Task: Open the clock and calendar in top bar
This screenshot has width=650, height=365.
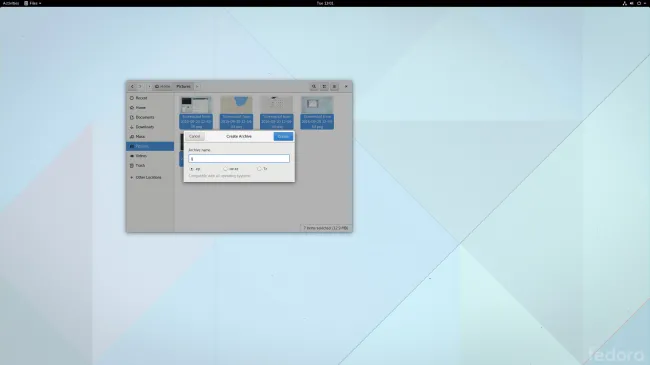Action: pyautogui.click(x=325, y=3)
